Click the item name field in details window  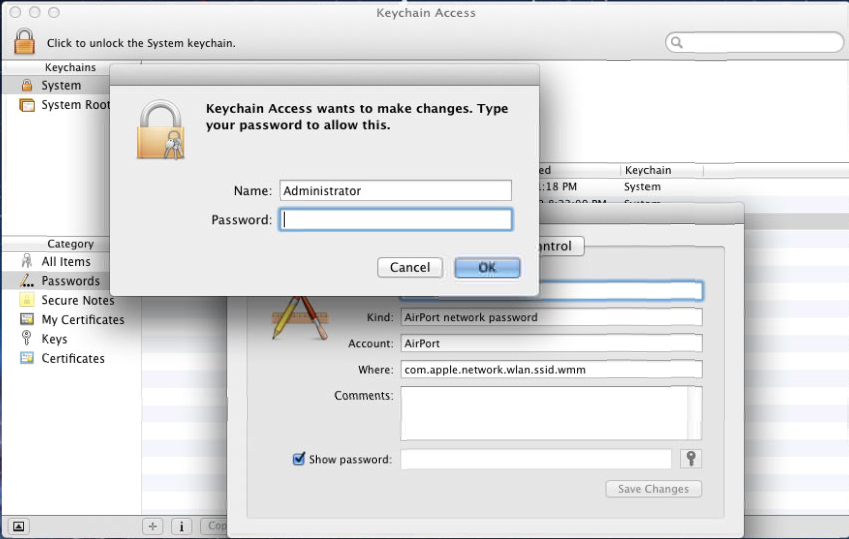tap(620, 291)
